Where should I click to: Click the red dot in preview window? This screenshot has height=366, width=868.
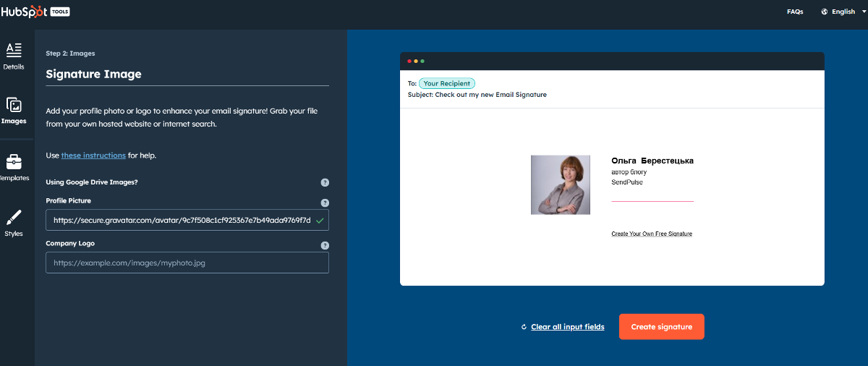coord(409,61)
